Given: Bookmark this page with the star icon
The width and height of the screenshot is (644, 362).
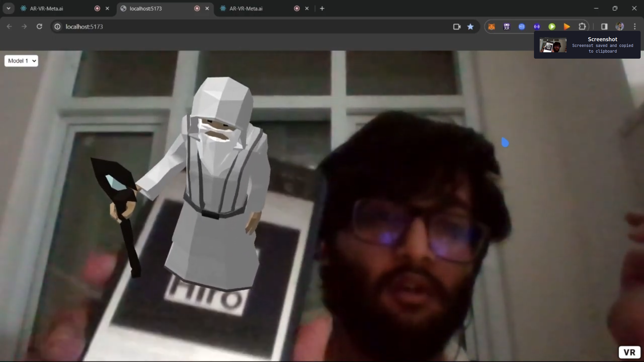Looking at the screenshot, I should (x=471, y=27).
